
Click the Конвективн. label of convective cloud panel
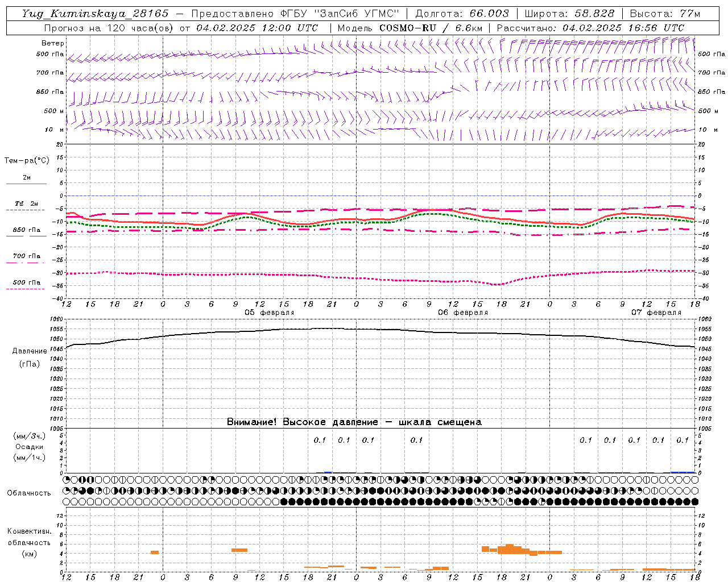[x=30, y=531]
